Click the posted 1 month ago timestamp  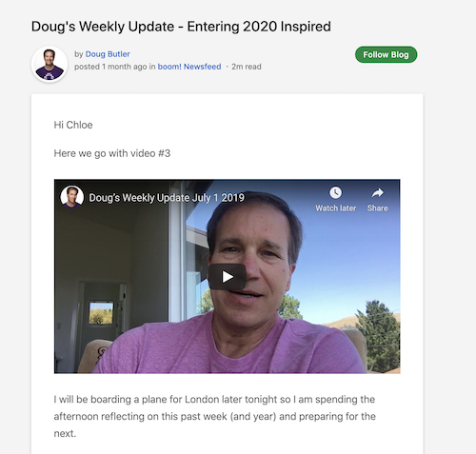pyautogui.click(x=110, y=67)
